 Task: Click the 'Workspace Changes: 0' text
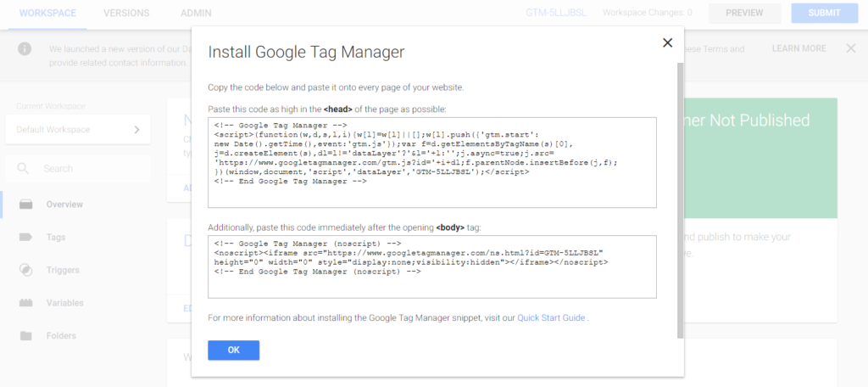point(647,13)
